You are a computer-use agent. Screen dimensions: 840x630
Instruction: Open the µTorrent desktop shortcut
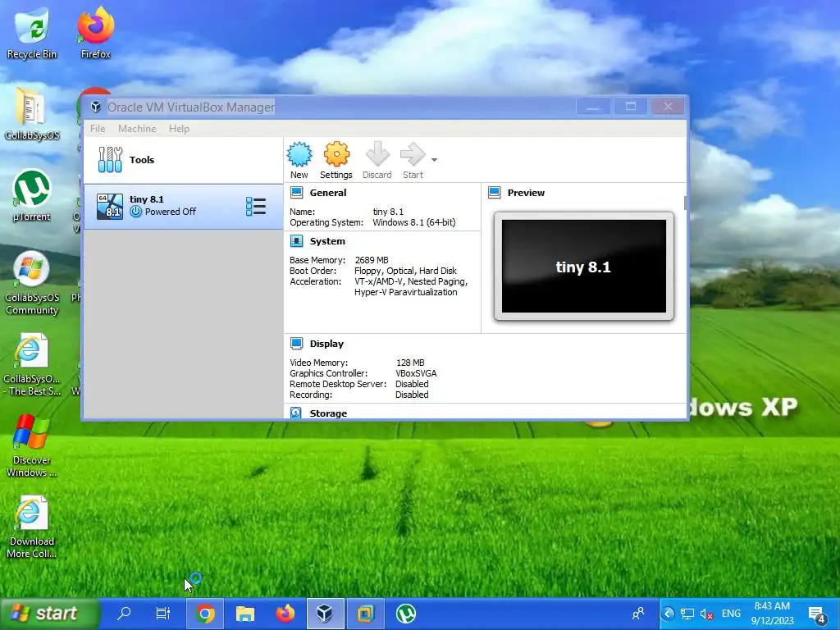point(32,195)
